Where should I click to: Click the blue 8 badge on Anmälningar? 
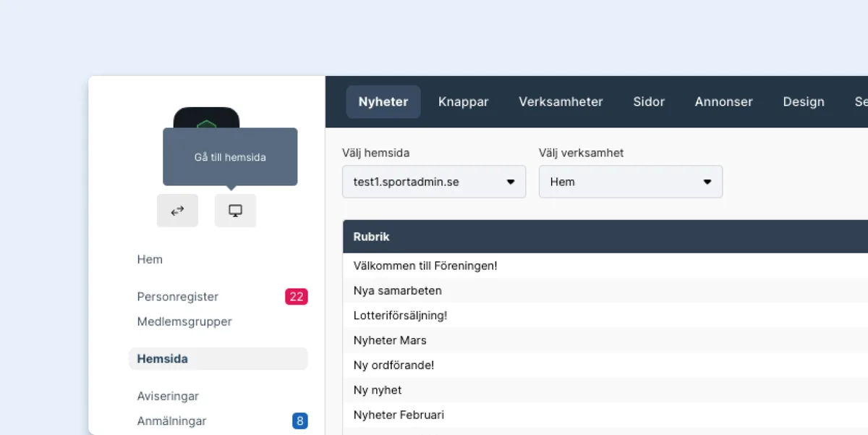pos(300,421)
